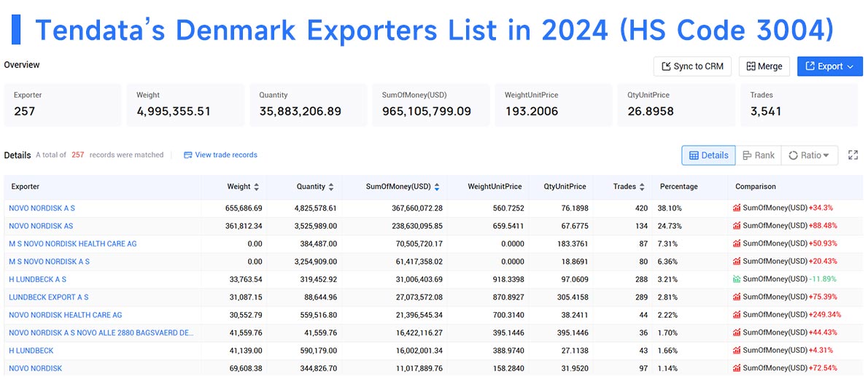Switch to Details view tab
This screenshot has width=868, height=382.
tap(708, 155)
